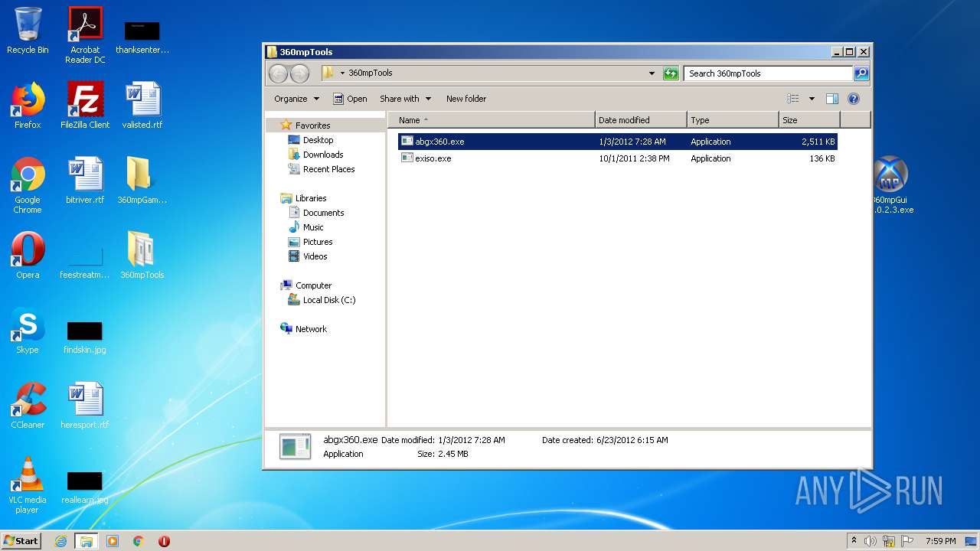
Task: Click the Explorer Forward arrow button
Action: pos(299,73)
